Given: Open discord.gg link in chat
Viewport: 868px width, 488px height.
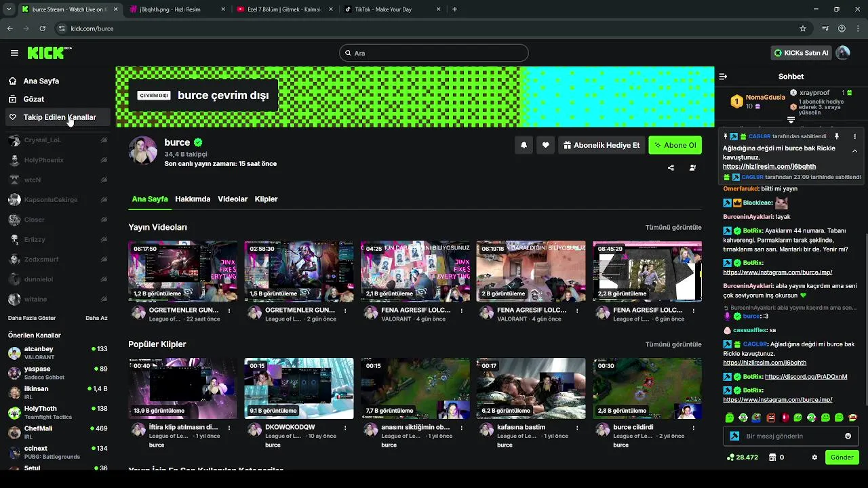Looking at the screenshot, I should point(806,377).
